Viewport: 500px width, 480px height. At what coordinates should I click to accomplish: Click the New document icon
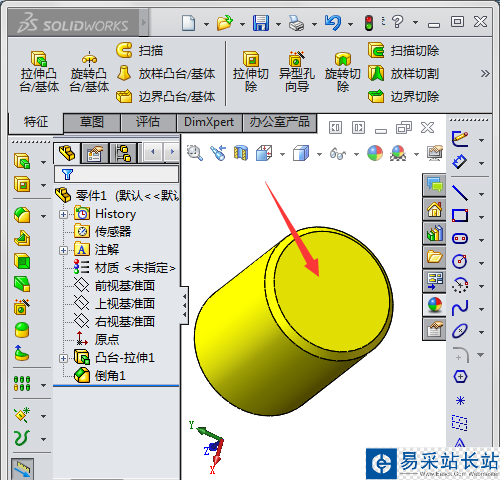click(189, 23)
